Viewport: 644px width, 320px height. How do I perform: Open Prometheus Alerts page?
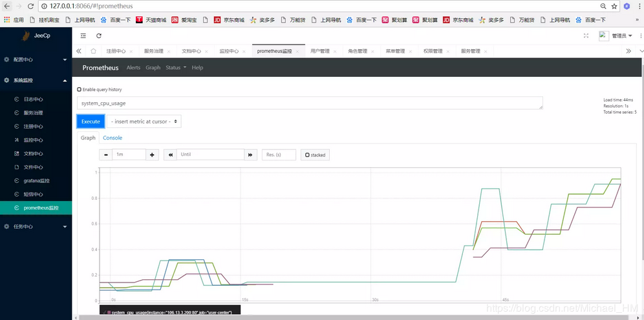[x=133, y=68]
